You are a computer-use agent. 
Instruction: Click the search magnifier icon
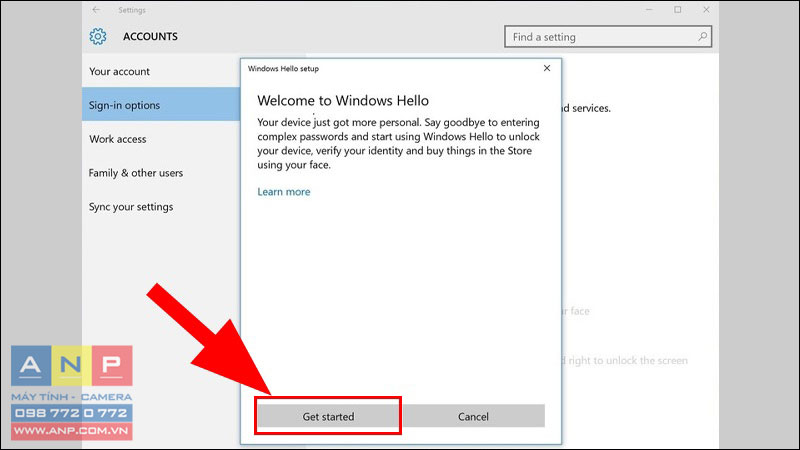[702, 37]
